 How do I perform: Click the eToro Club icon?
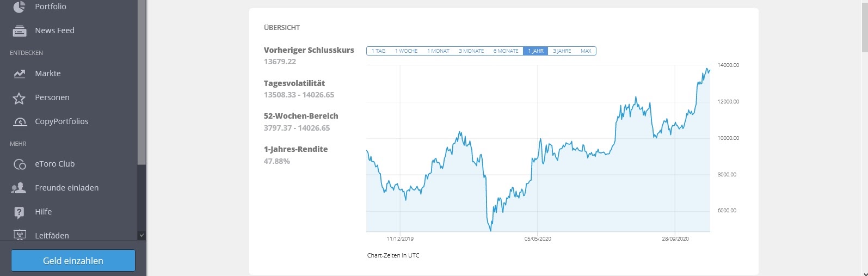click(20, 164)
